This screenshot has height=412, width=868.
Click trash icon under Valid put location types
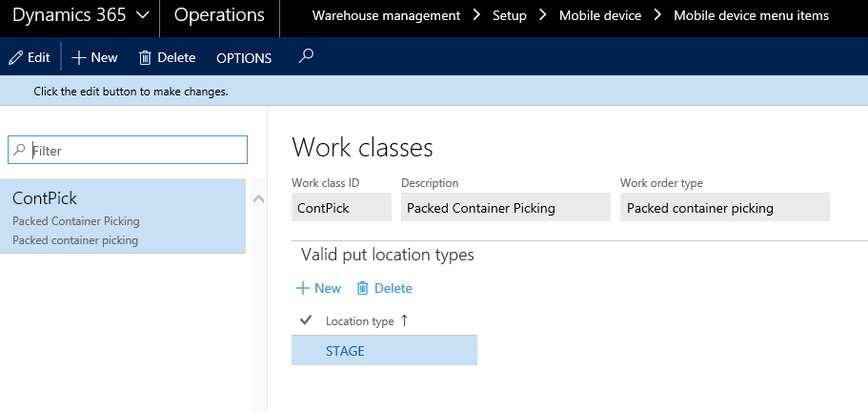pos(362,288)
